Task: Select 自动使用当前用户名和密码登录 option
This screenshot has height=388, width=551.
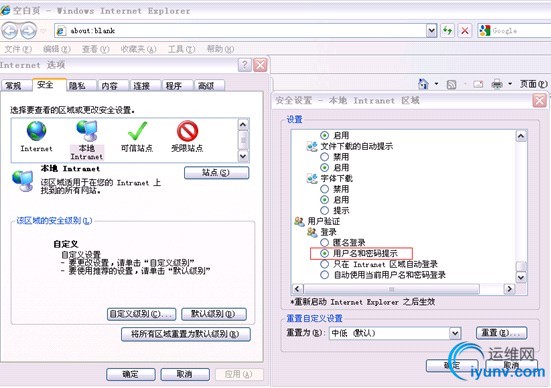Action: [x=325, y=275]
